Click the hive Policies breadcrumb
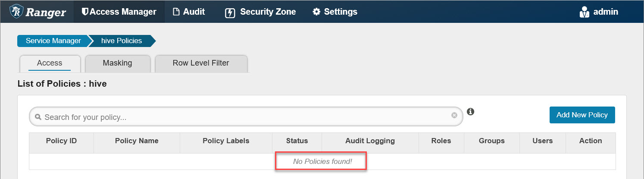Image resolution: width=644 pixels, height=179 pixels. tap(121, 41)
